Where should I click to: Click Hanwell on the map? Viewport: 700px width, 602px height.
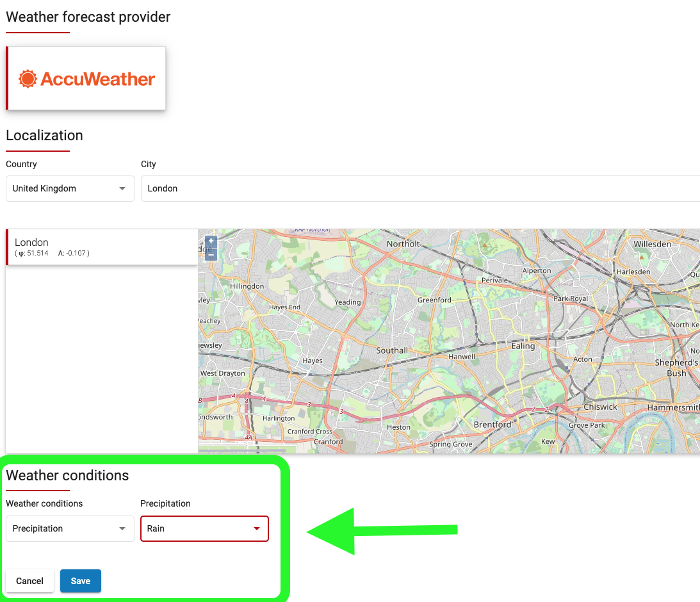point(462,357)
